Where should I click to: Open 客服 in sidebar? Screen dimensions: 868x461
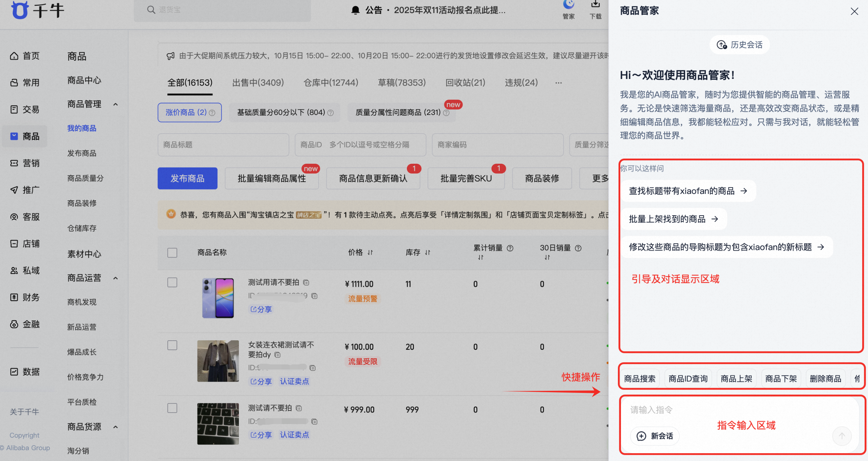click(25, 217)
